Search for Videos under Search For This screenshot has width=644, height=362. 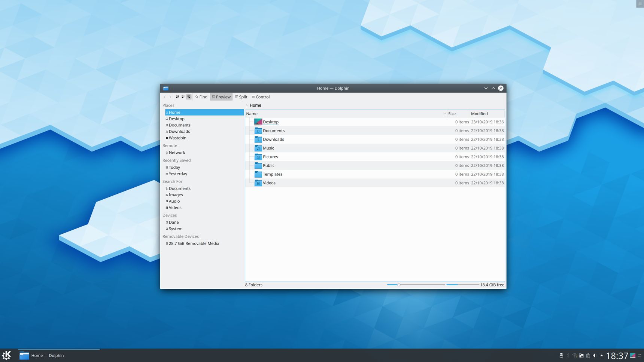(204, 208)
